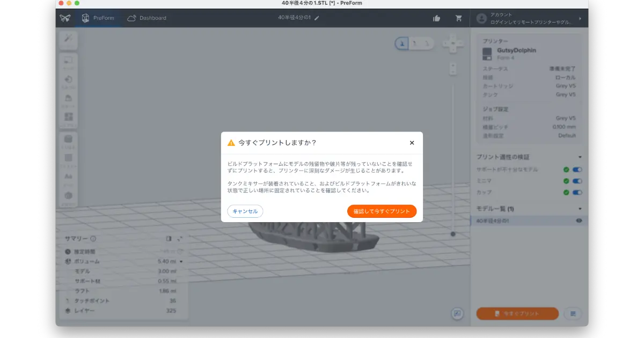Screen dimensions: 644x338
Task: Click the layer slicer slider handle
Action: [453, 234]
